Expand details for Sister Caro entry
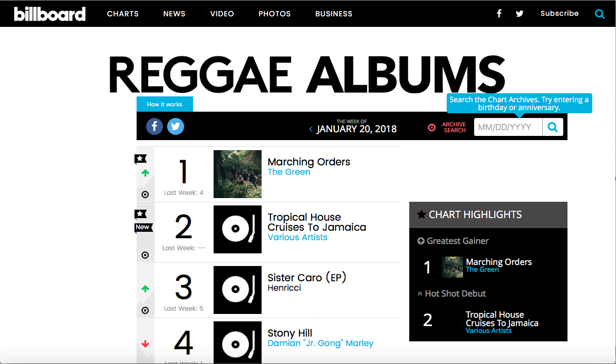 145,310
